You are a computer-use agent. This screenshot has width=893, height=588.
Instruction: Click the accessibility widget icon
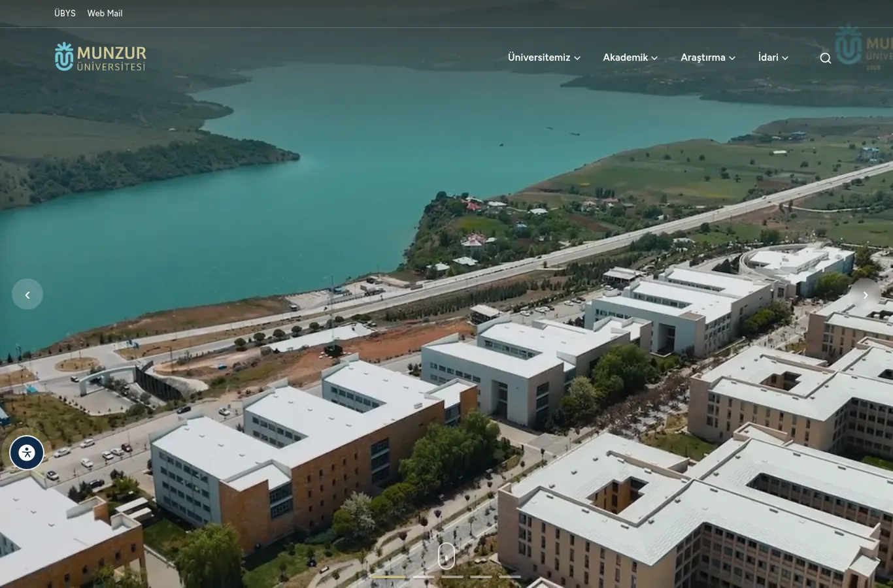(27, 453)
